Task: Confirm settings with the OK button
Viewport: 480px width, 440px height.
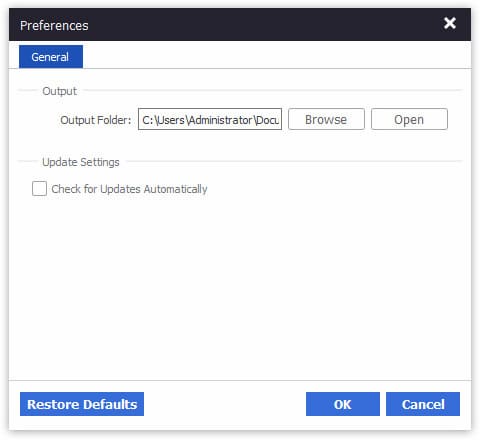Action: (343, 404)
